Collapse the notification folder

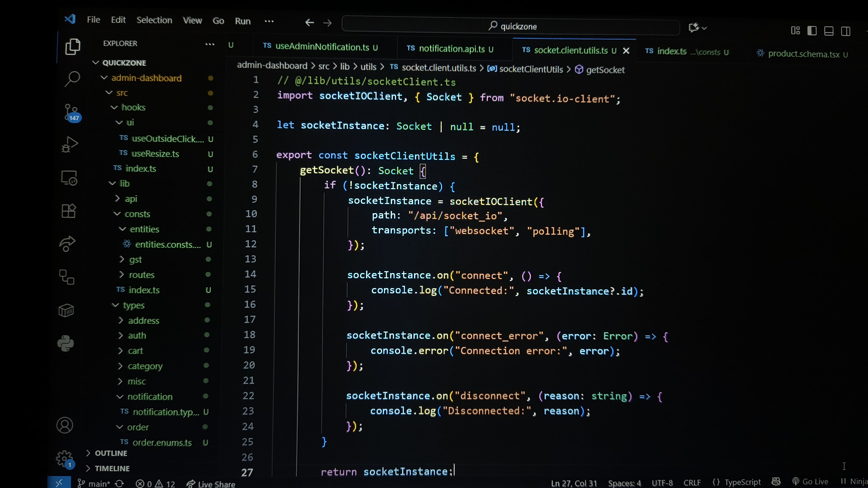[x=150, y=397]
